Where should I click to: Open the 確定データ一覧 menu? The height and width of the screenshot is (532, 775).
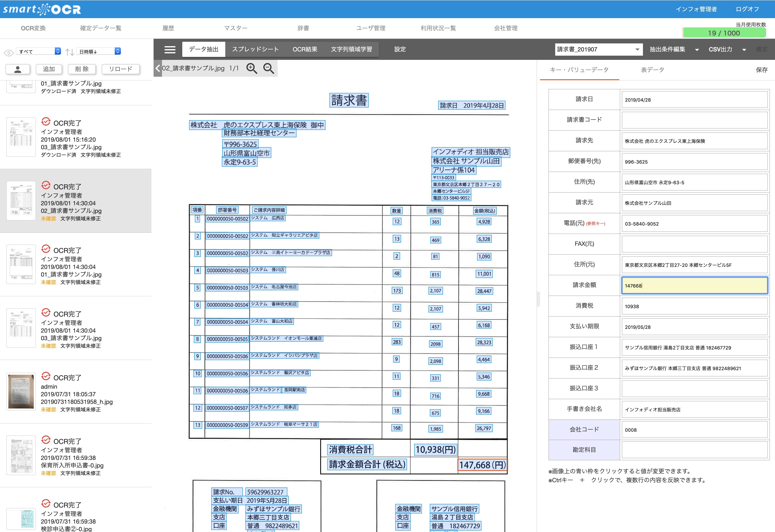coord(100,28)
